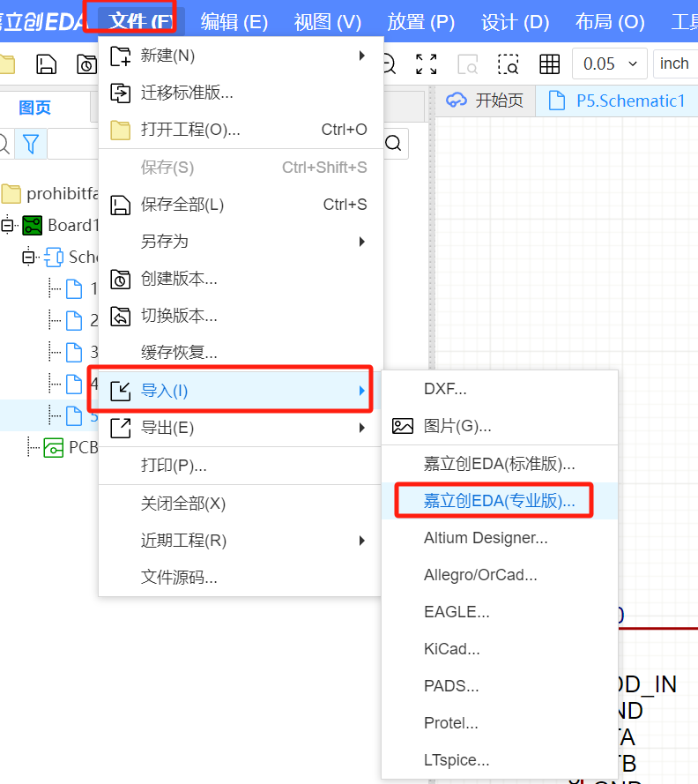The height and width of the screenshot is (784, 698).
Task: Choose 创建版本... menu item
Action: [241, 279]
